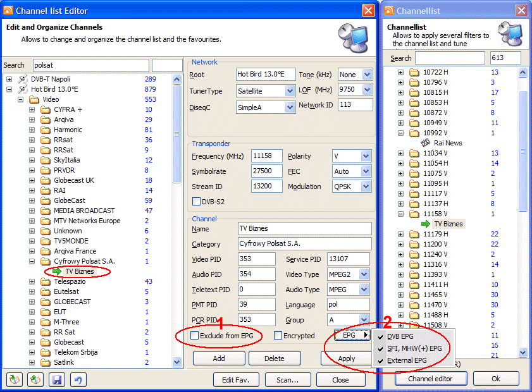
Task: Click the Search field containing polsat
Action: pyautogui.click(x=91, y=65)
